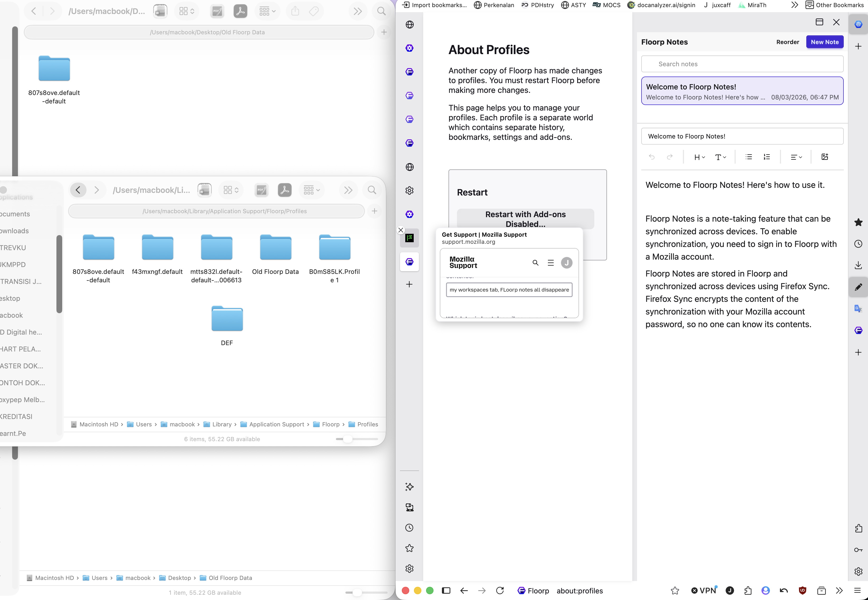Edit the note title field Welcome to Floorp Notes!
Screen dimensions: 868x600
click(x=742, y=136)
